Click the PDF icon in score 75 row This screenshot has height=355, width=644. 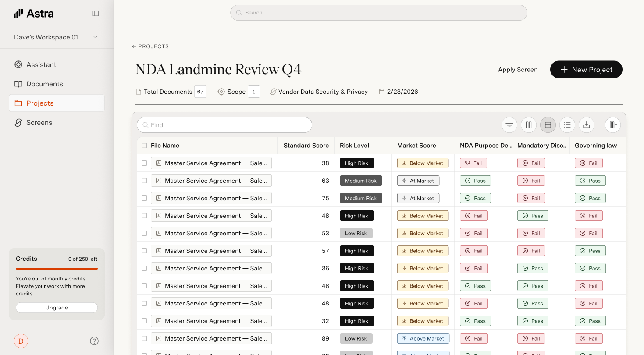point(159,198)
